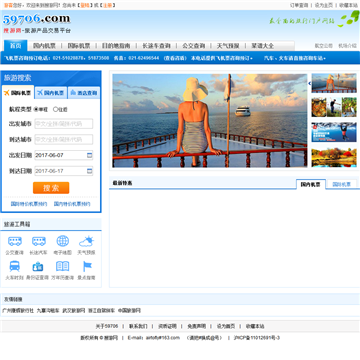Select the fourth banner thumbnail of autumn trees
This screenshot has height=360, width=360.
click(x=334, y=157)
